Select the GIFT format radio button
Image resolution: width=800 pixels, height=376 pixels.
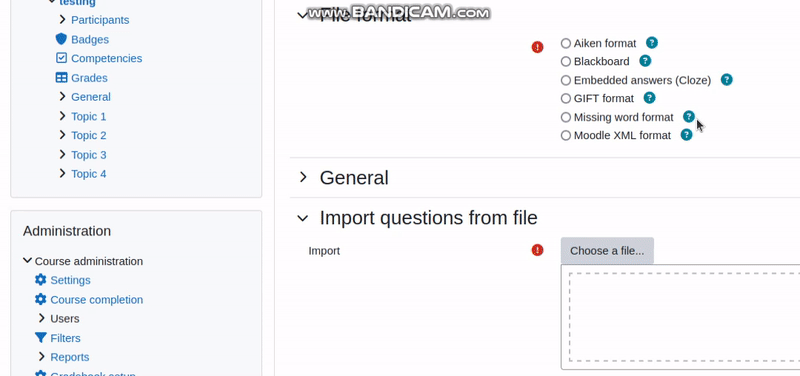[565, 98]
